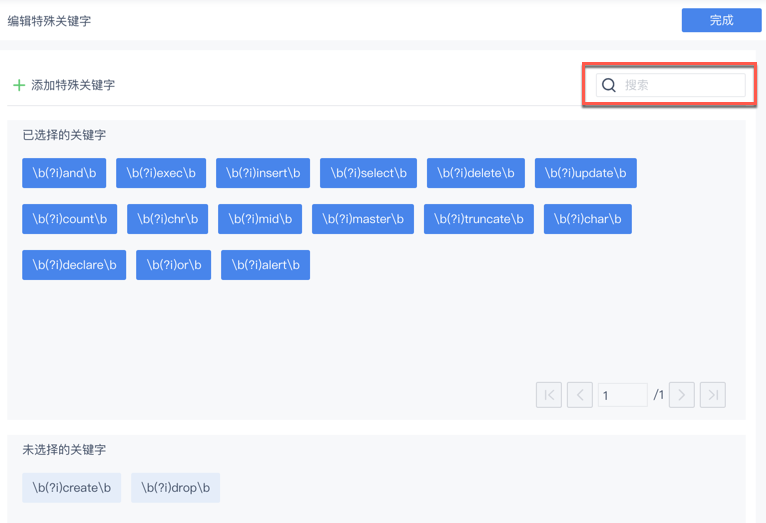The width and height of the screenshot is (766, 523).
Task: Go to the previous keyword page
Action: [580, 395]
